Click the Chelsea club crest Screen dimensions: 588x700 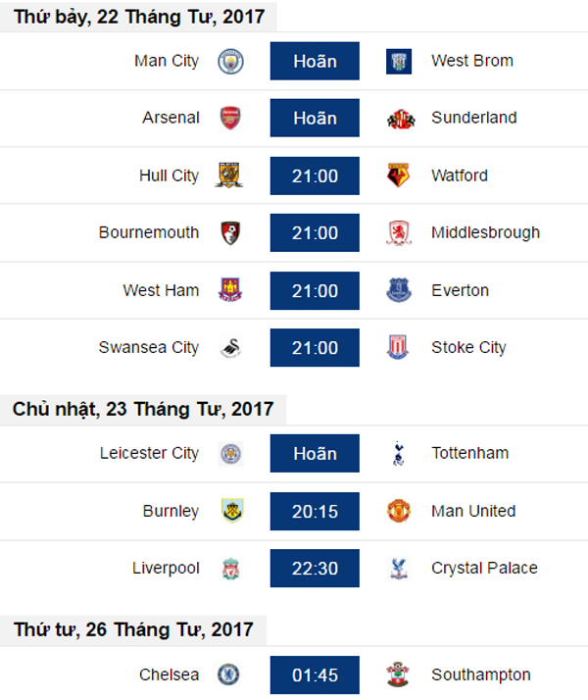point(230,675)
